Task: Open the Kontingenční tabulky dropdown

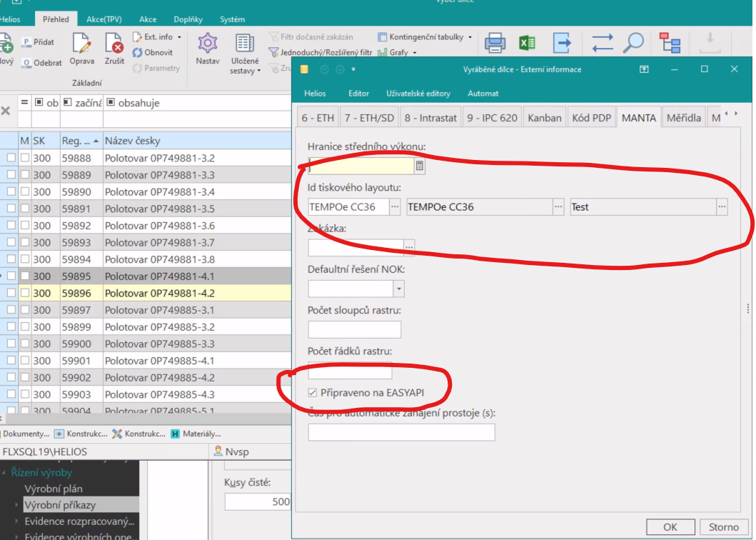Action: pos(425,37)
